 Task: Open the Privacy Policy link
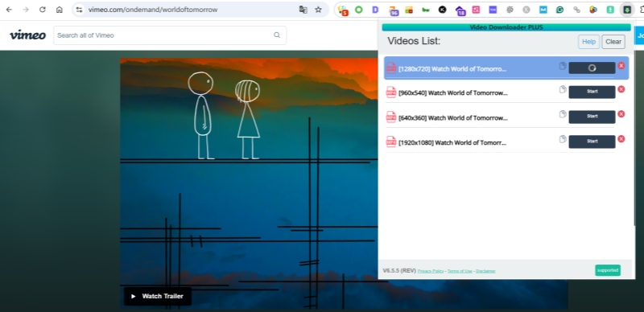[x=431, y=271]
